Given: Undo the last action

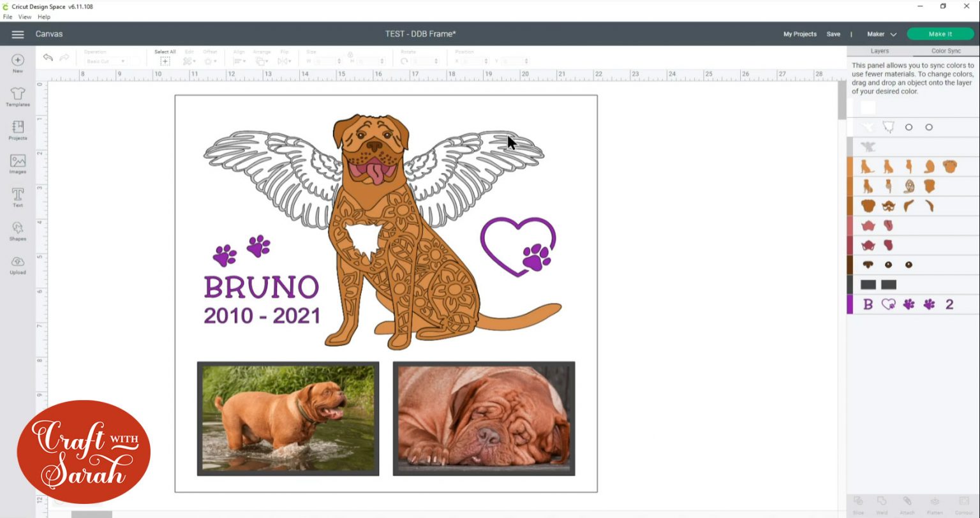Looking at the screenshot, I should coord(48,57).
